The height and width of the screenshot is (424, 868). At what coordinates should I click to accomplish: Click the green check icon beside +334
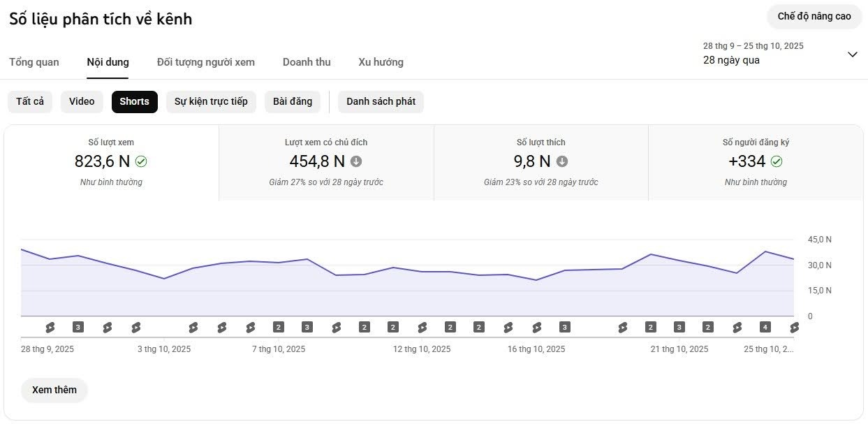777,161
